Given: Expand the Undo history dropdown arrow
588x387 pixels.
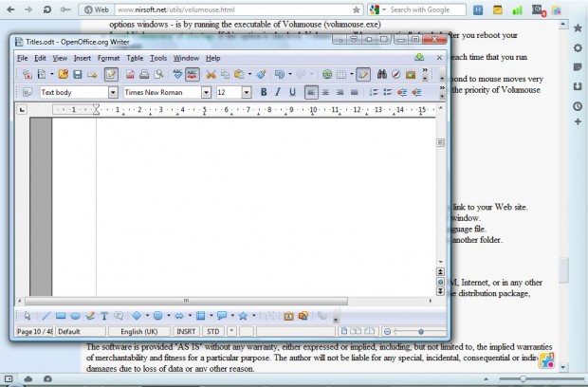Looking at the screenshot, I should (x=290, y=74).
